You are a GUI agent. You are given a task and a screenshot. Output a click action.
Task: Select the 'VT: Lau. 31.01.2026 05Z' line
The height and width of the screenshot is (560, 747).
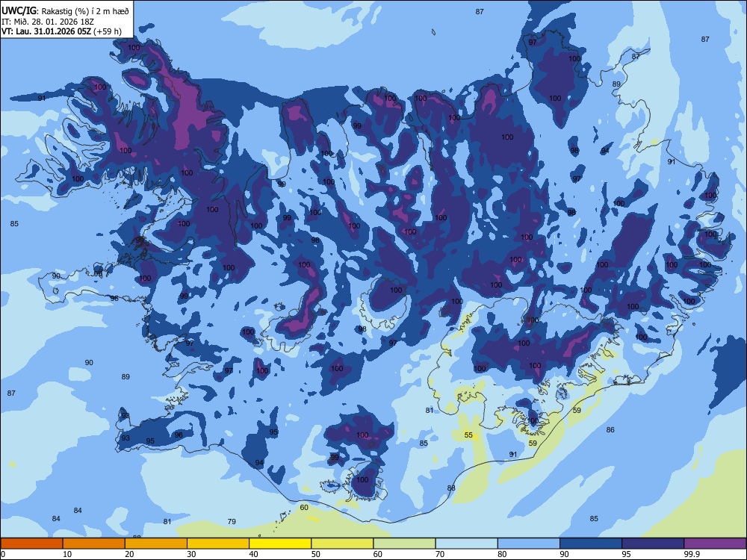[46, 31]
